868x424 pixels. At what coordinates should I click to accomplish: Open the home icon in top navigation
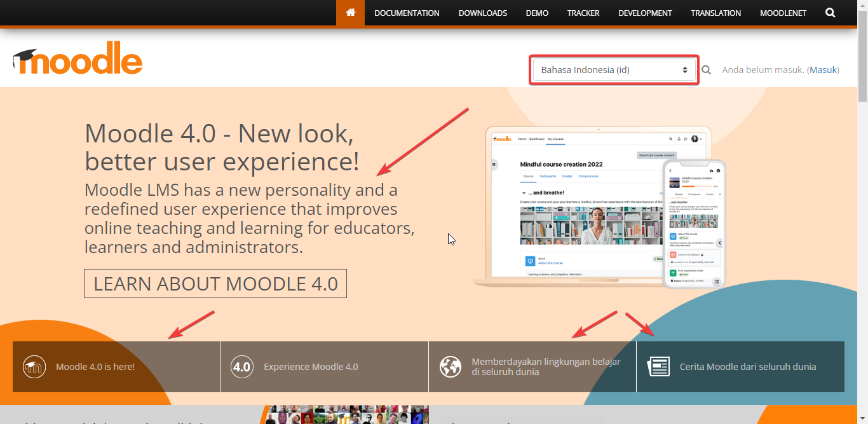point(351,13)
